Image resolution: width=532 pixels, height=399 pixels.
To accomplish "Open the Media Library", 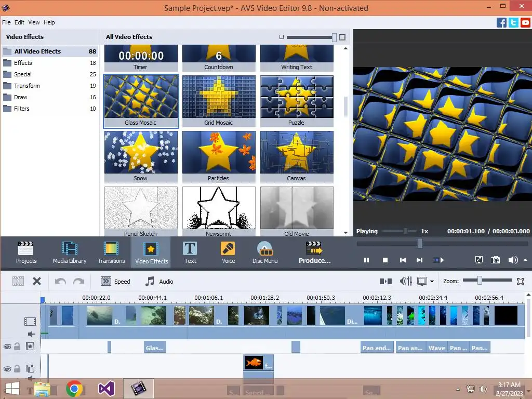I will [70, 252].
